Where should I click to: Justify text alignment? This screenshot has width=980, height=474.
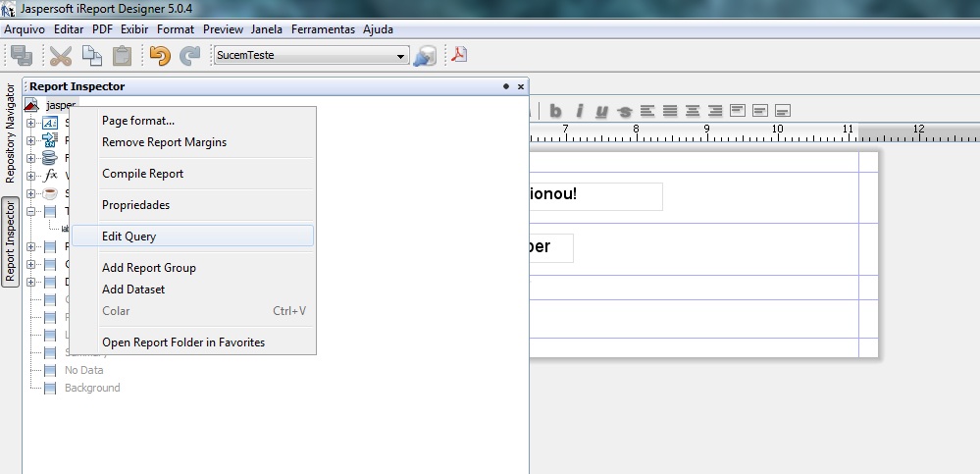click(670, 111)
